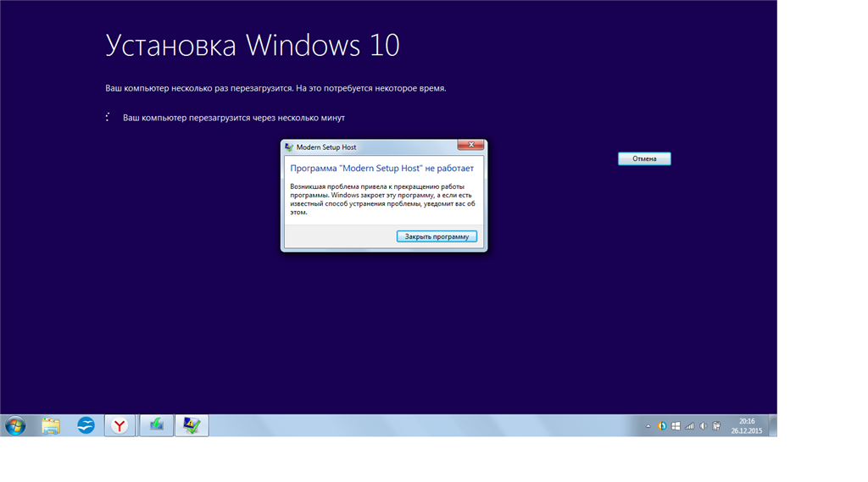Click the Закрыть программу button
The image size is (868, 482).
[437, 236]
